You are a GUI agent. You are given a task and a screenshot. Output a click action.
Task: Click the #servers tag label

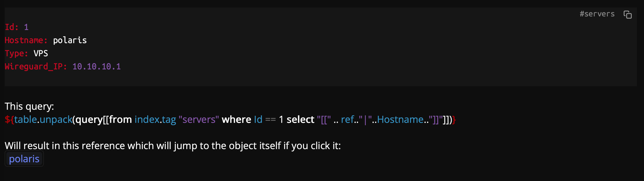(x=597, y=14)
